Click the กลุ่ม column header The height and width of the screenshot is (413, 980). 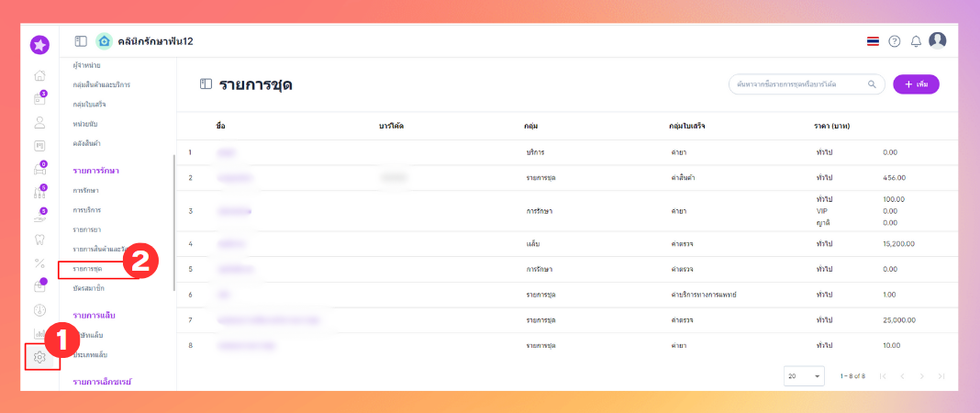(x=531, y=127)
